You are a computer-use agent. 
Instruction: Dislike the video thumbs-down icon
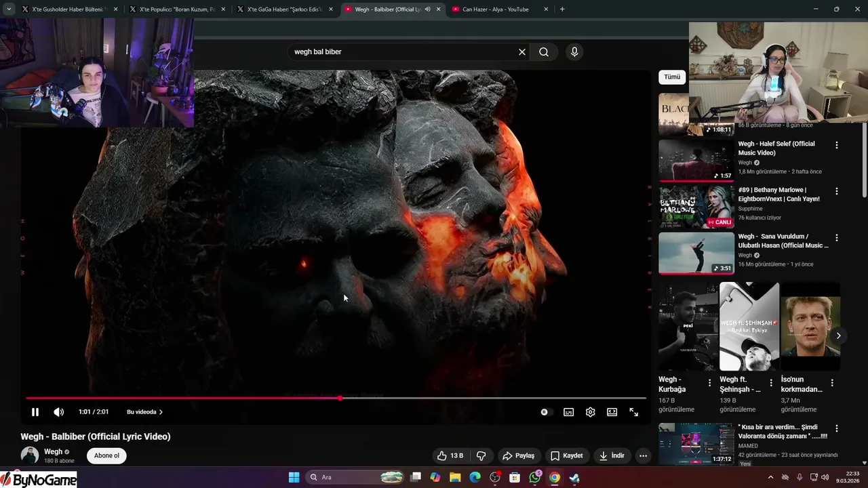coord(481,455)
